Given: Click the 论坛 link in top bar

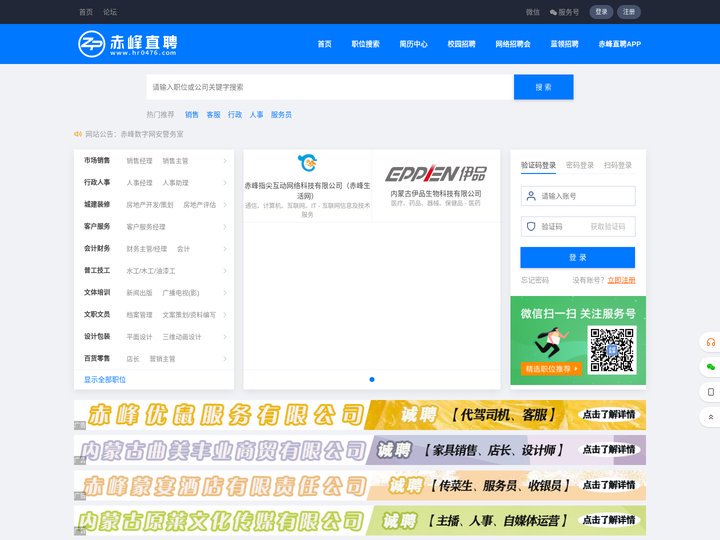Looking at the screenshot, I should (110, 12).
